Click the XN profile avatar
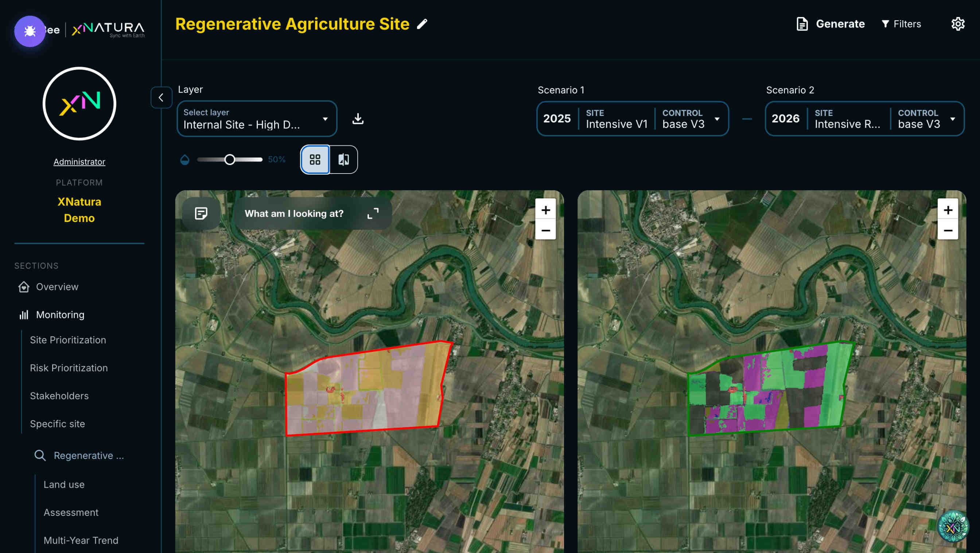The image size is (980, 553). (x=79, y=104)
